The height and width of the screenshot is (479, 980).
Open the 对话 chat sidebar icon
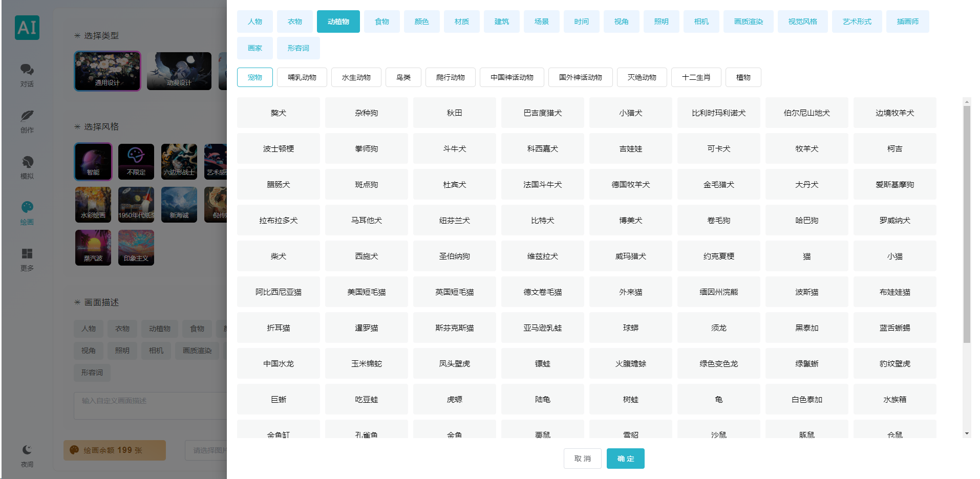pyautogui.click(x=27, y=75)
